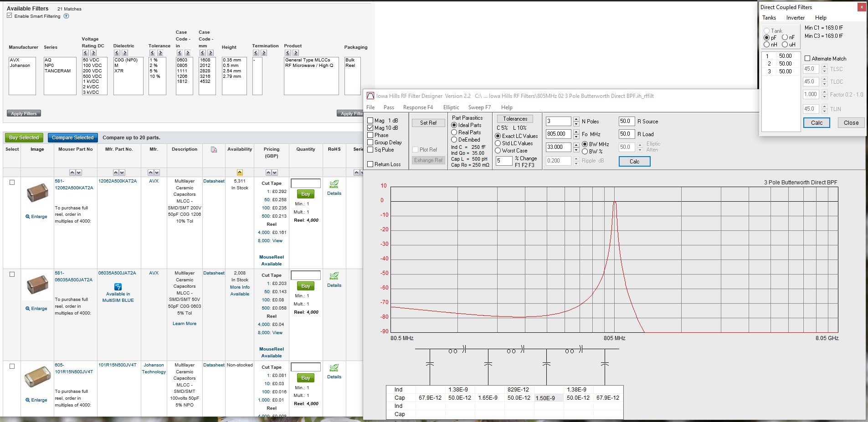Click the RoHS leaf icon for 12062A500KAT2A
This screenshot has width=868, height=422.
click(334, 184)
